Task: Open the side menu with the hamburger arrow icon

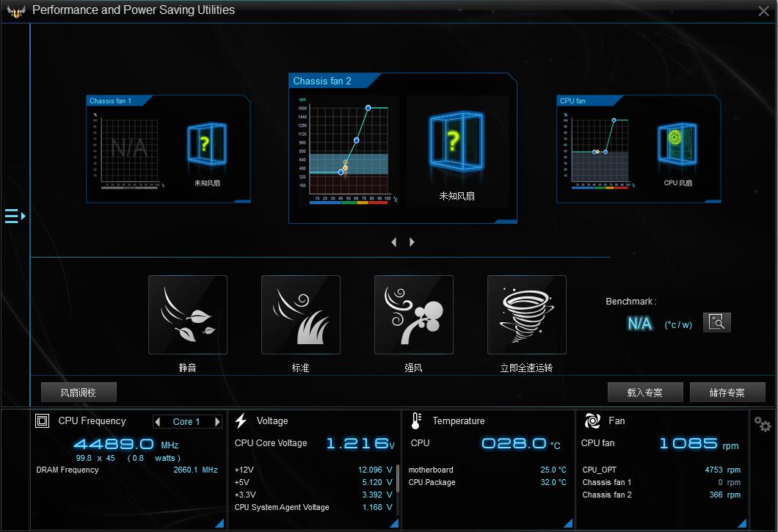Action: [x=15, y=216]
